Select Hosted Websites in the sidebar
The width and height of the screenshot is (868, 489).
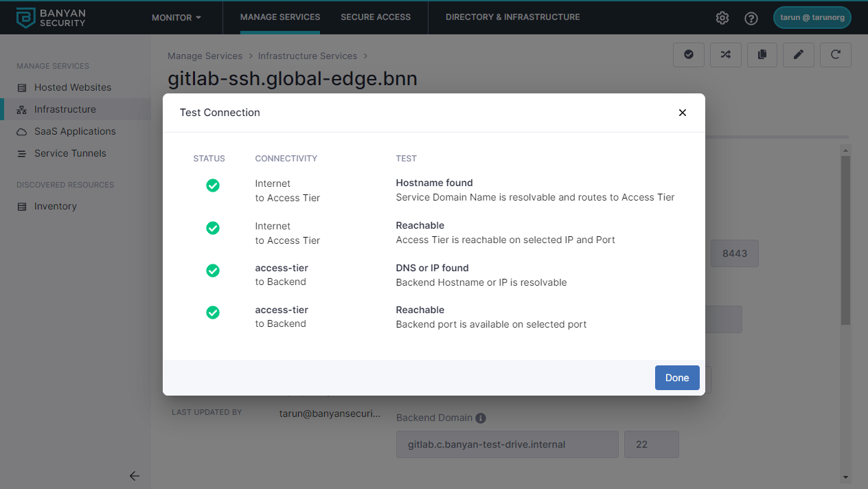(x=73, y=87)
